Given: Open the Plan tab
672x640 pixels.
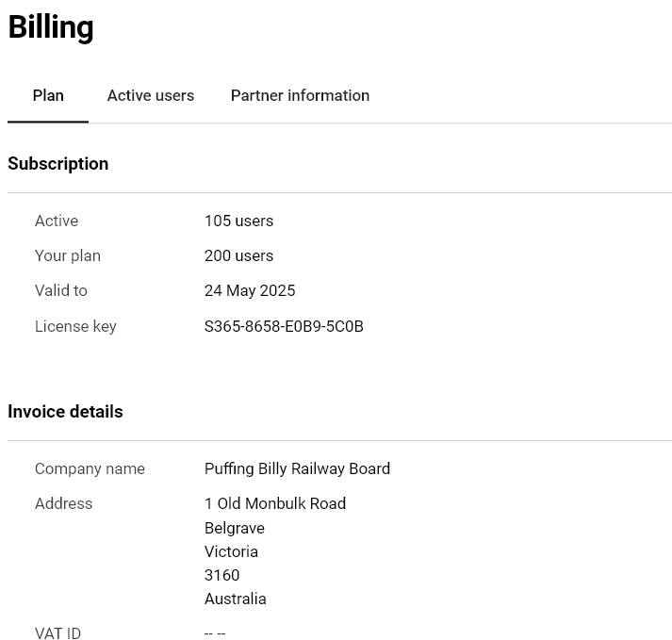Looking at the screenshot, I should 48,95.
